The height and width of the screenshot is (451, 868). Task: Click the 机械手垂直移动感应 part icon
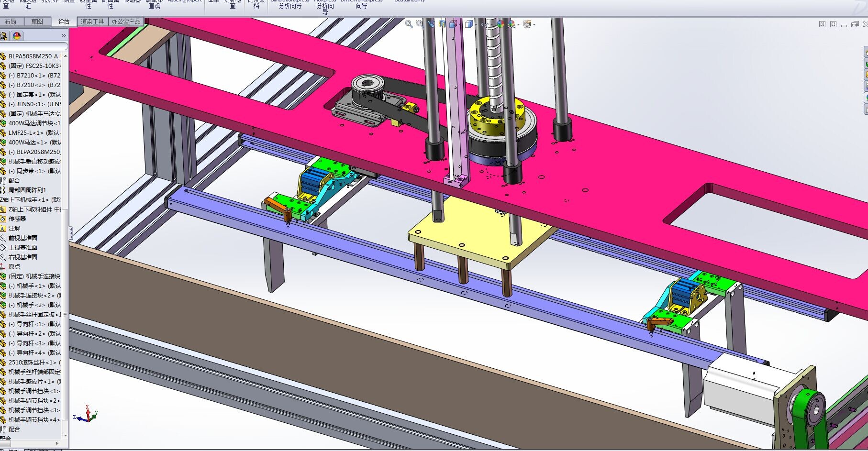click(x=3, y=161)
